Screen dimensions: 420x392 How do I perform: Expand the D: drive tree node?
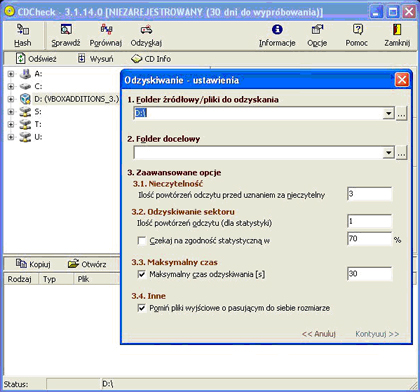11,99
